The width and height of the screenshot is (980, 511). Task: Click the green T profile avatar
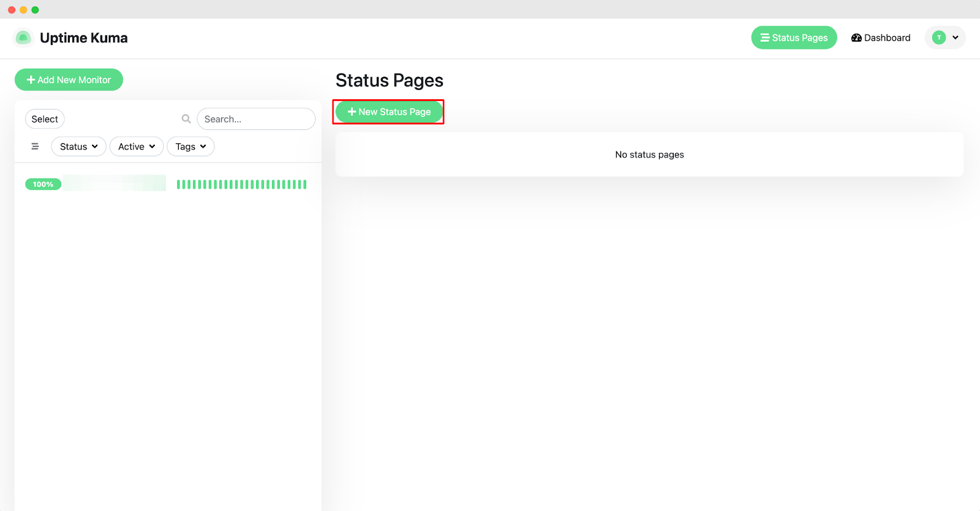tap(938, 38)
